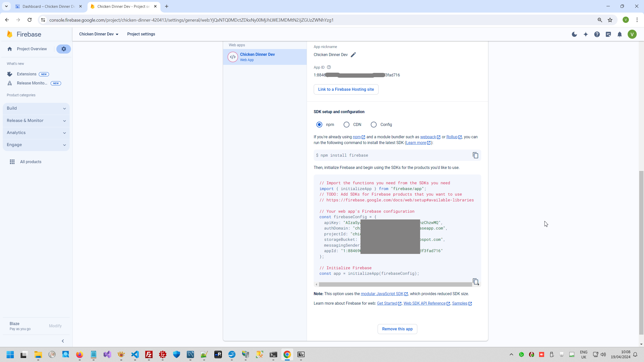The height and width of the screenshot is (362, 644).
Task: Open Extensions in the sidebar
Action: point(27,74)
